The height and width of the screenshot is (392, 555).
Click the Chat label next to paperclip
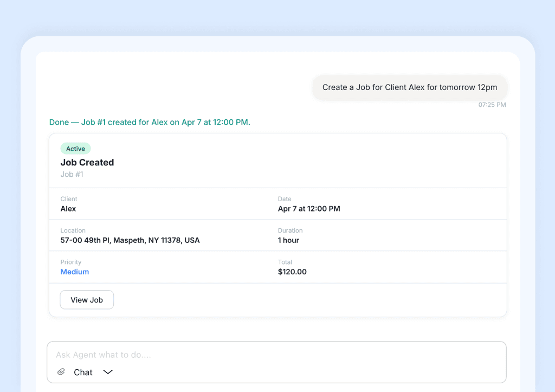click(82, 372)
